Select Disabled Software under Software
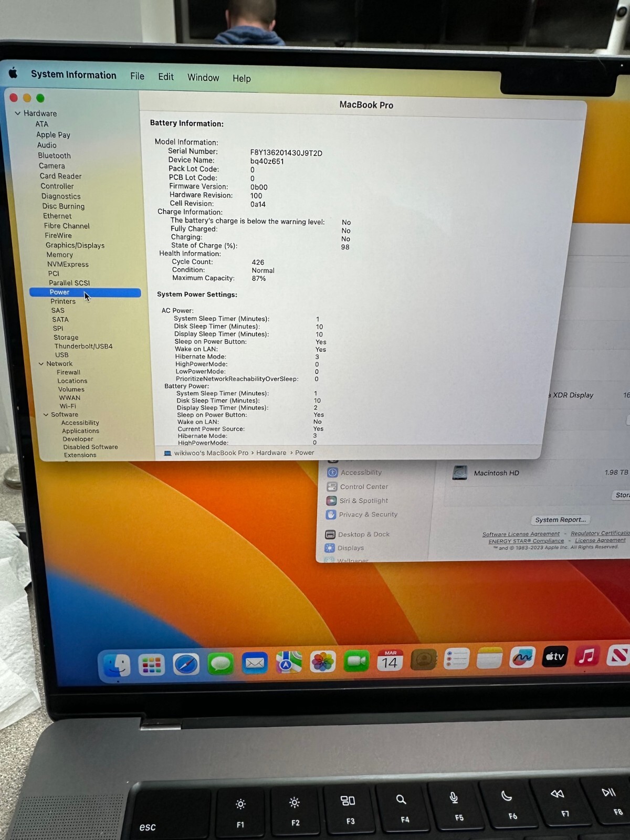Screen dimensions: 630x840 click(x=90, y=447)
